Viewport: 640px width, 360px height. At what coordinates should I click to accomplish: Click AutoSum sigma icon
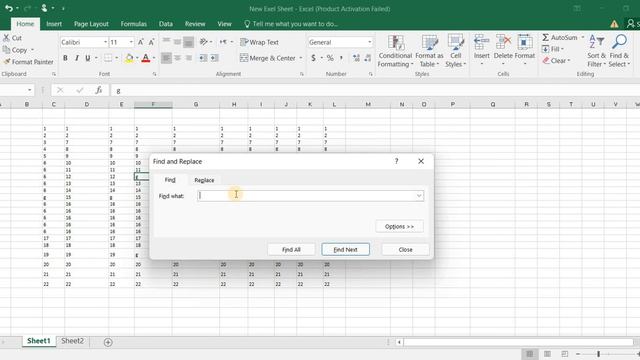click(546, 38)
